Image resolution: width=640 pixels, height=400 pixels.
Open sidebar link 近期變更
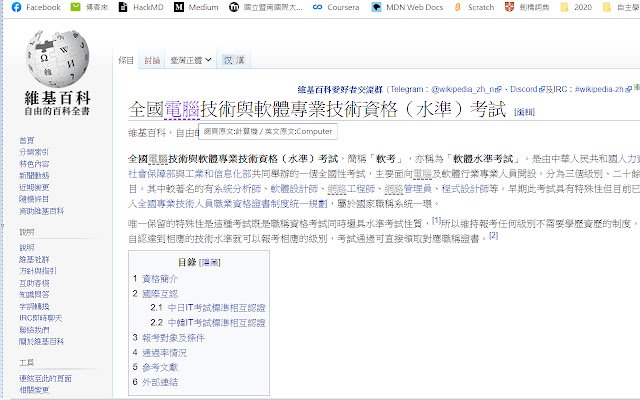coord(34,187)
